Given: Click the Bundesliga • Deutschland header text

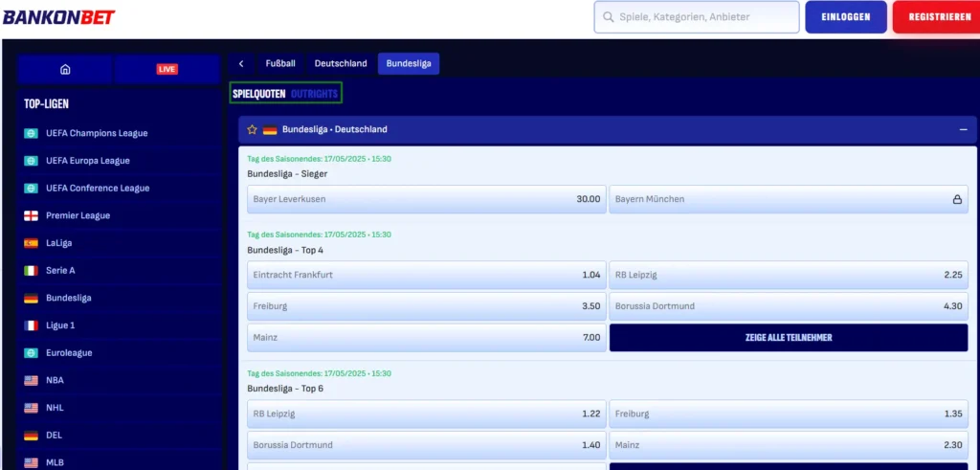Looking at the screenshot, I should coord(334,130).
